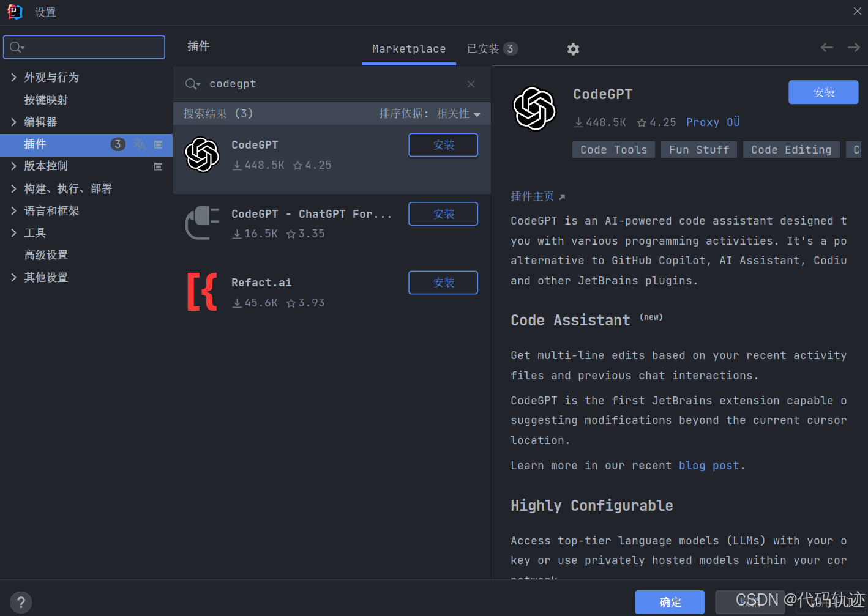Click the Code Tools tag

(x=613, y=150)
